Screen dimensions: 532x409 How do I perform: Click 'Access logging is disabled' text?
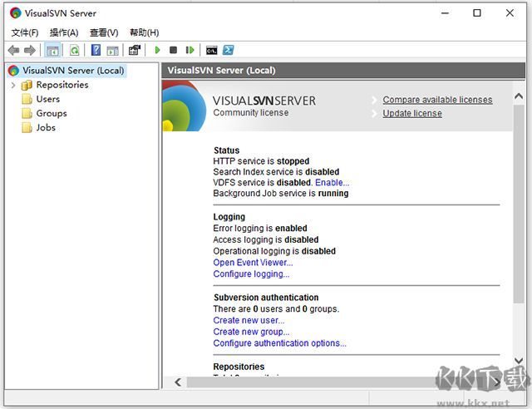[x=266, y=239]
